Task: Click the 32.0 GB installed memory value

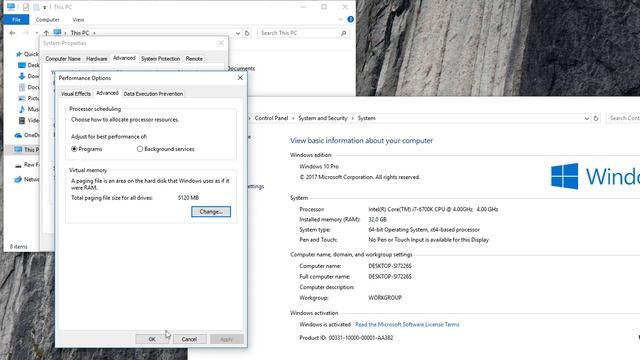Action: 378,219
